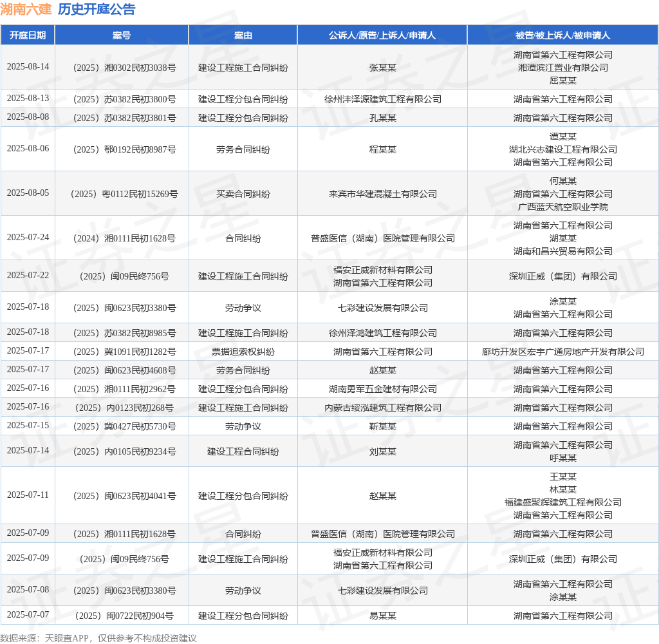The image size is (659, 644).
Task: Click the 数据来源 天眼查APP footer note
Action: tap(98, 638)
